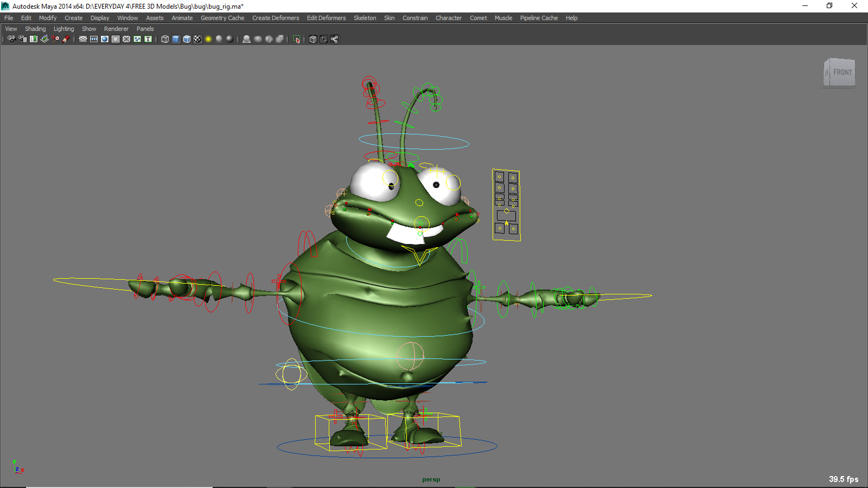Switch viewport to wireframe shading
The height and width of the screenshot is (488, 868).
164,39
